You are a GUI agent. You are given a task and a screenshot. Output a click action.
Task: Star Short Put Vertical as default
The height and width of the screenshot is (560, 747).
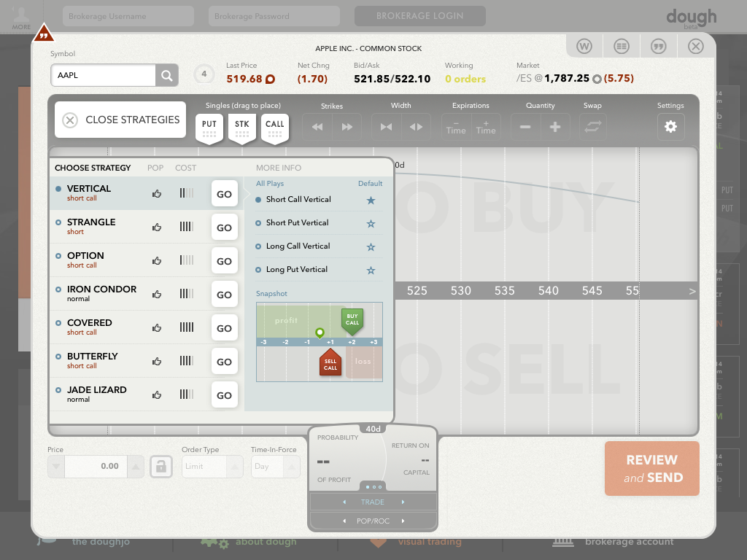(x=371, y=224)
